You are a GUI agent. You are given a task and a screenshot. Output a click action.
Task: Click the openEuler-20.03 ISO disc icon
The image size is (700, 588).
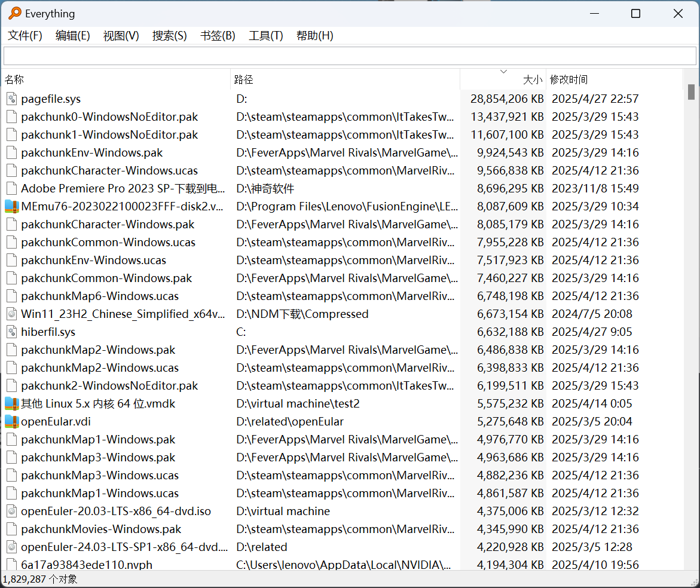[x=11, y=511]
